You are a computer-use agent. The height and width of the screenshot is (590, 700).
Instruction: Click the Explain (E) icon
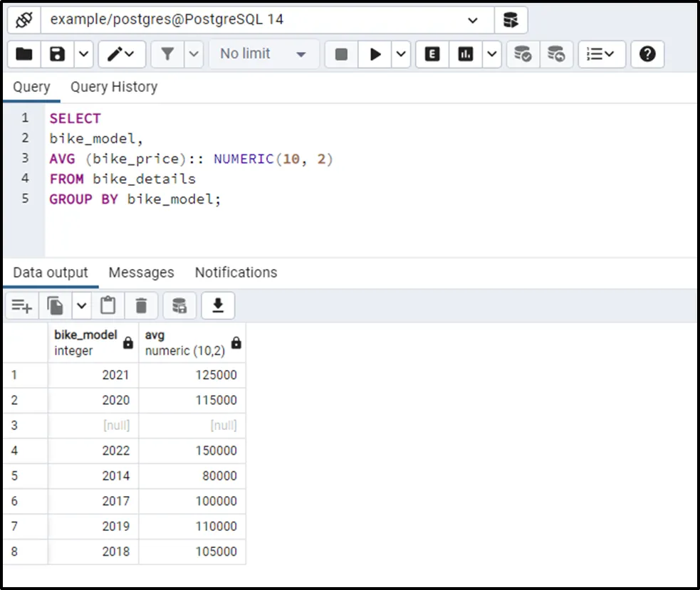coord(432,54)
